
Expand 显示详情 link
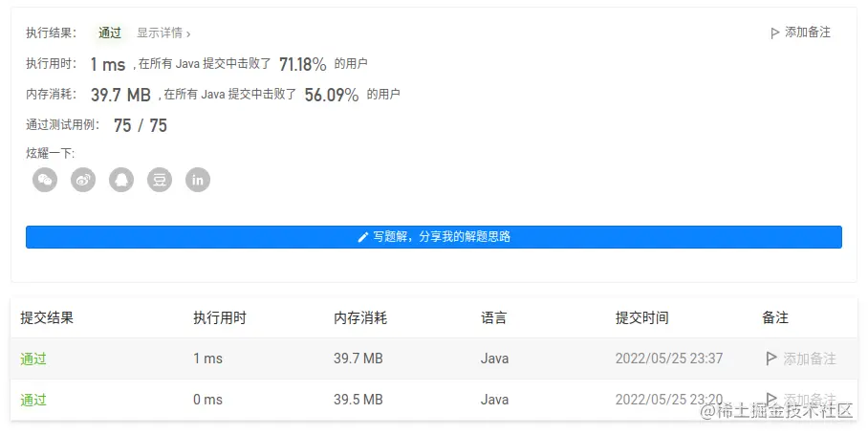pyautogui.click(x=163, y=33)
